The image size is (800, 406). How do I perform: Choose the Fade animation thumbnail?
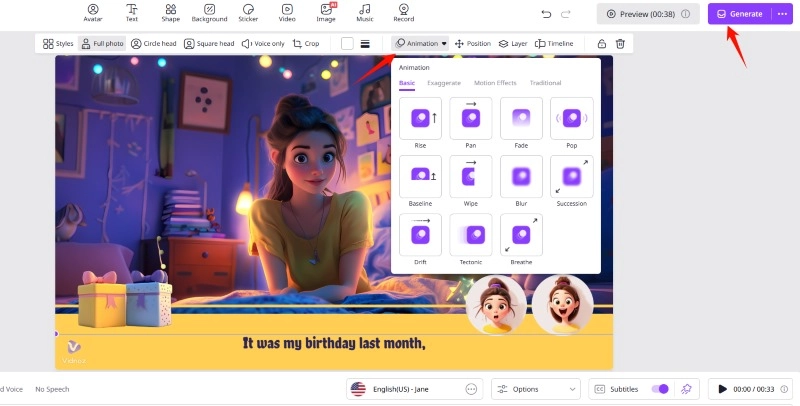521,120
